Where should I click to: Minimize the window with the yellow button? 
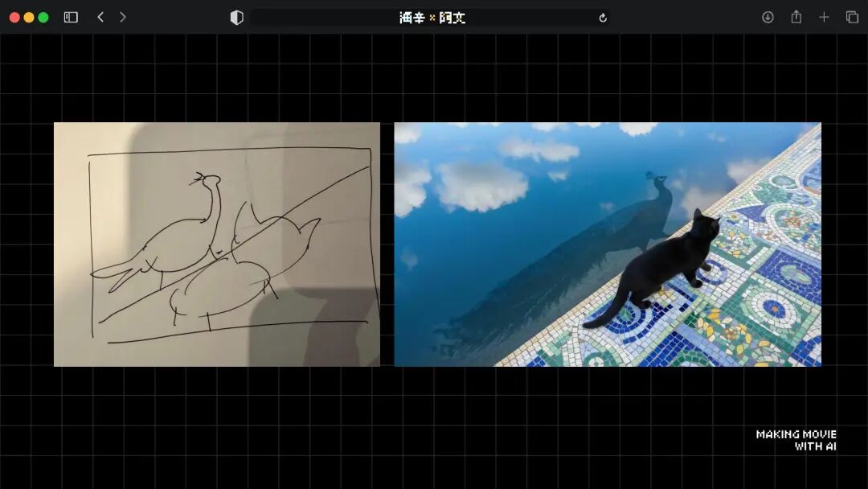point(31,16)
